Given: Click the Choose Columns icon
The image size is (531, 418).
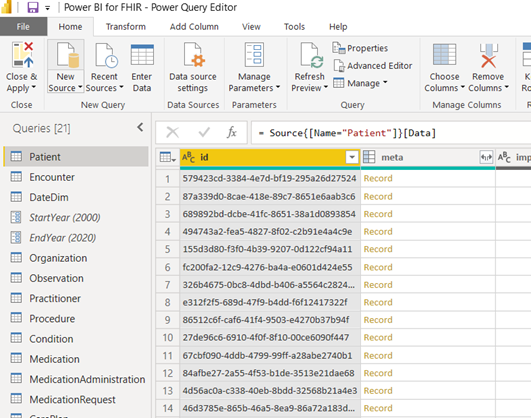Looking at the screenshot, I should (444, 55).
